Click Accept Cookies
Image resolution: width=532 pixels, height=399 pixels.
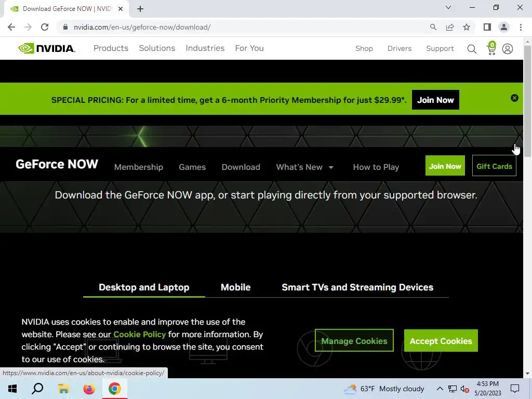pos(441,341)
